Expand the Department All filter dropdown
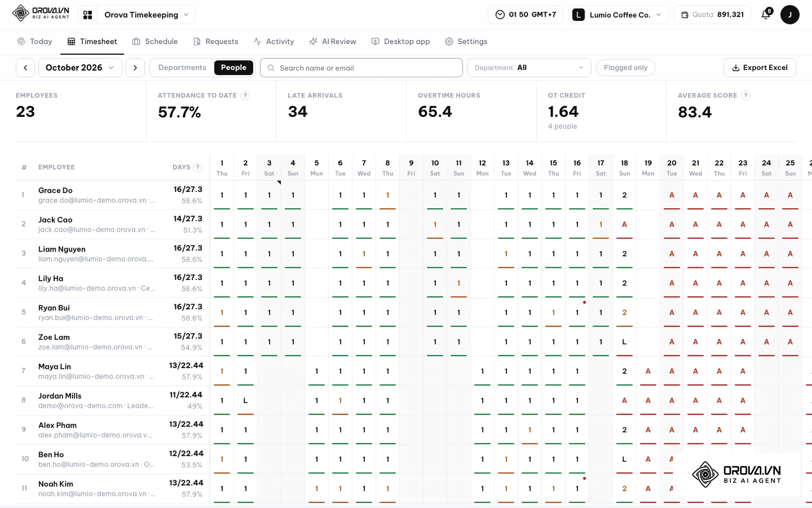 click(529, 68)
